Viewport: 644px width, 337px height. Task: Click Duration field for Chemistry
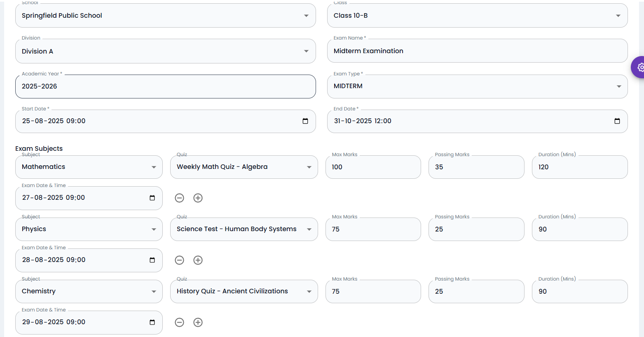tap(579, 291)
